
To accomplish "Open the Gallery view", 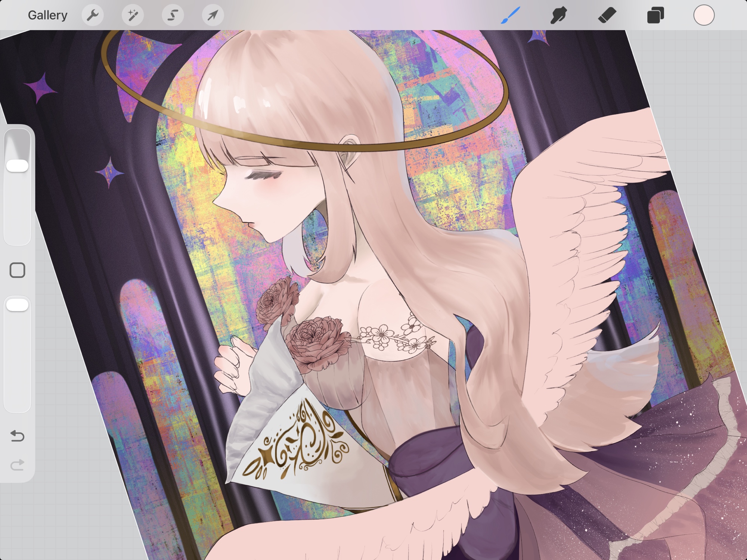I will point(47,15).
